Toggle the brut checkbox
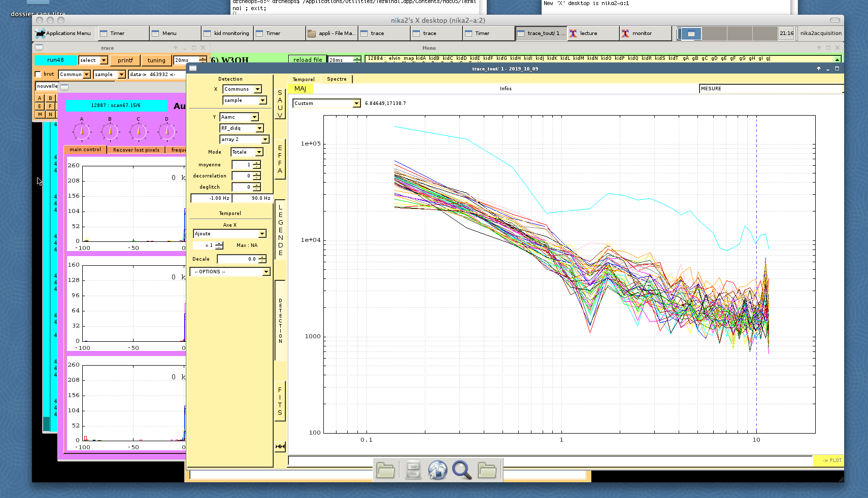The image size is (868, 498). [x=38, y=74]
